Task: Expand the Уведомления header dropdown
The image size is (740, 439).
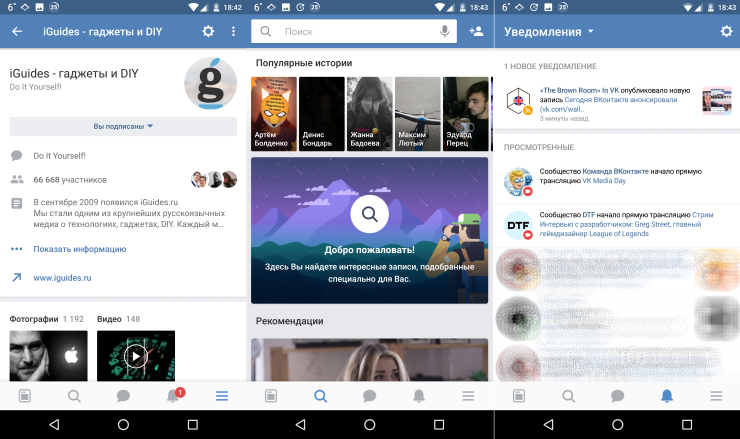Action: (548, 32)
